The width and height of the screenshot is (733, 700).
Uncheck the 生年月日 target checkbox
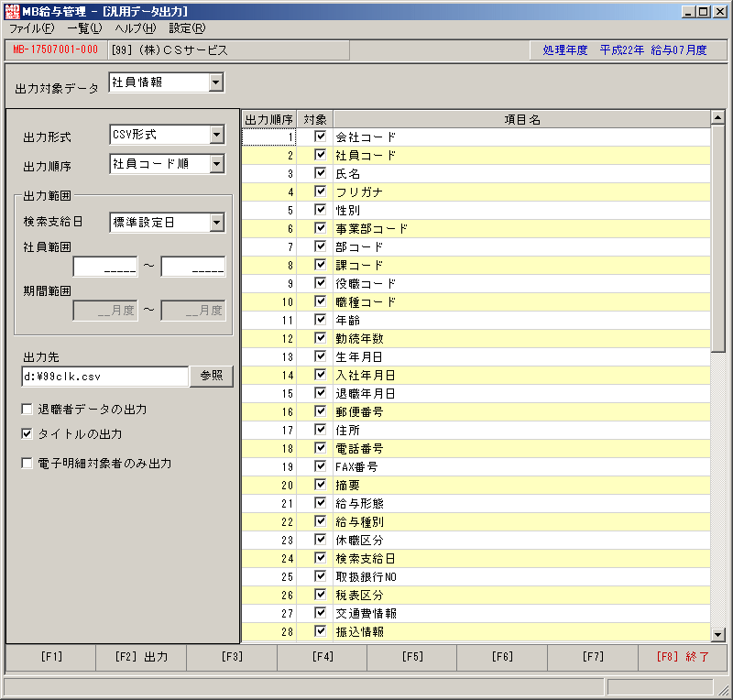pos(320,356)
